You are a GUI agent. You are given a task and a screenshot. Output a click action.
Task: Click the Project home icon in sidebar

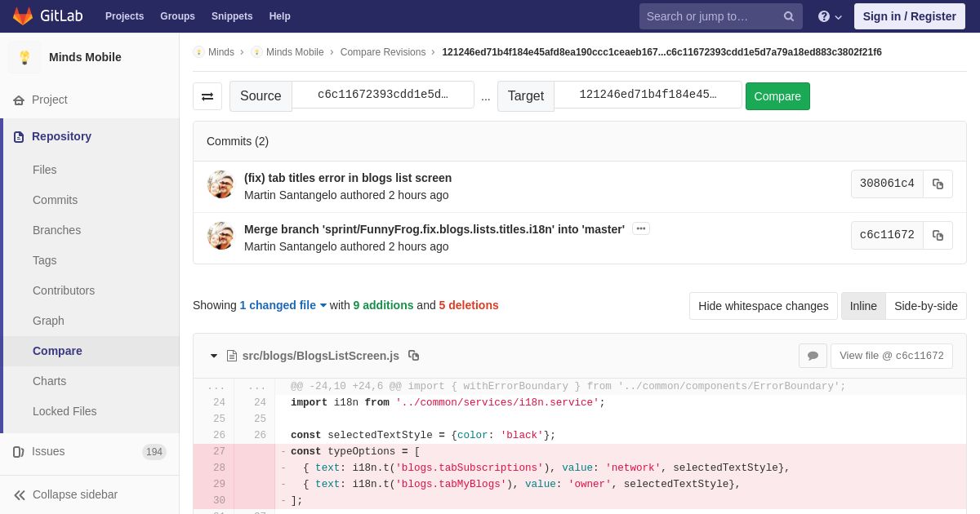pyautogui.click(x=19, y=100)
